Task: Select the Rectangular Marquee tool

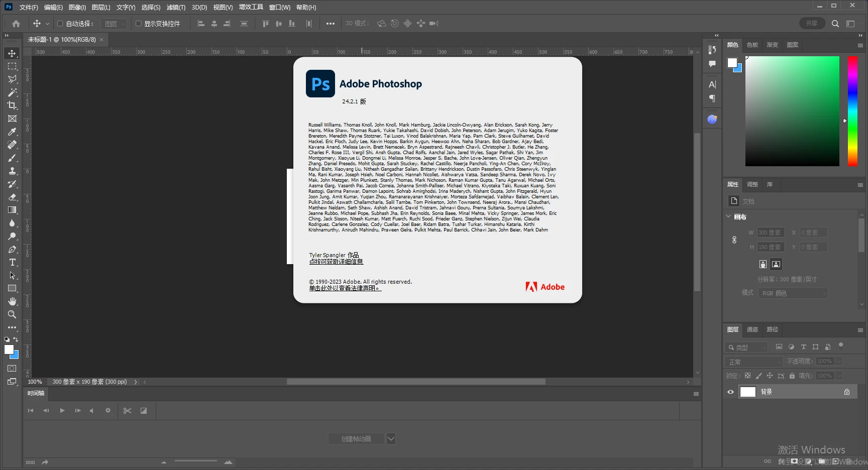Action: coord(12,66)
